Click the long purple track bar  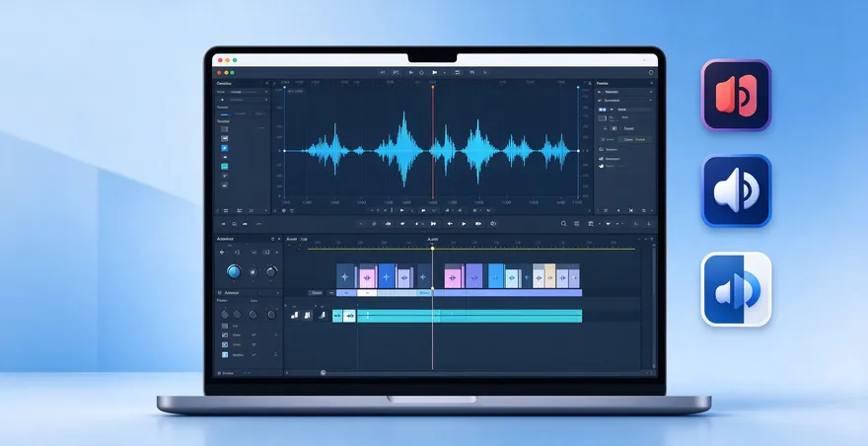(x=507, y=292)
